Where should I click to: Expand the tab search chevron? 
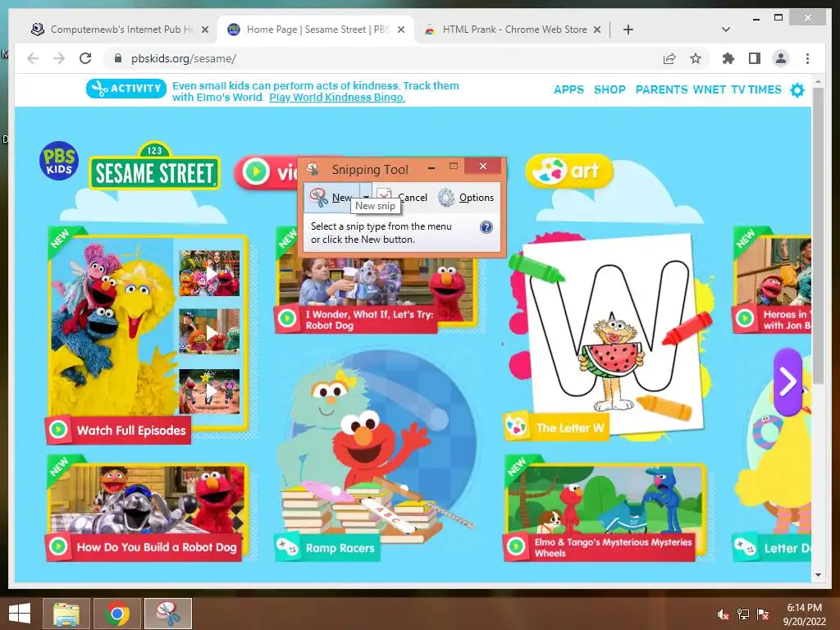point(726,30)
